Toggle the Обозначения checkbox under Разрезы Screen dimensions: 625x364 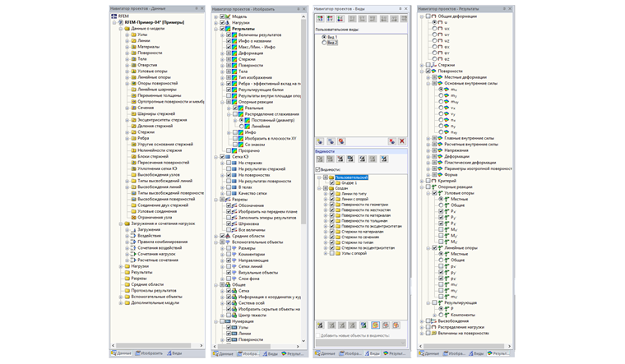(229, 205)
